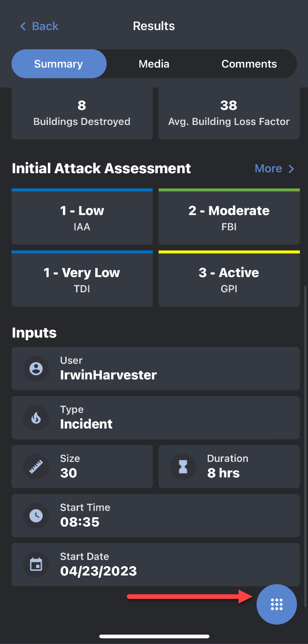The image size is (308, 644).
Task: Tap the clock icon next to Start Time
Action: click(36, 515)
